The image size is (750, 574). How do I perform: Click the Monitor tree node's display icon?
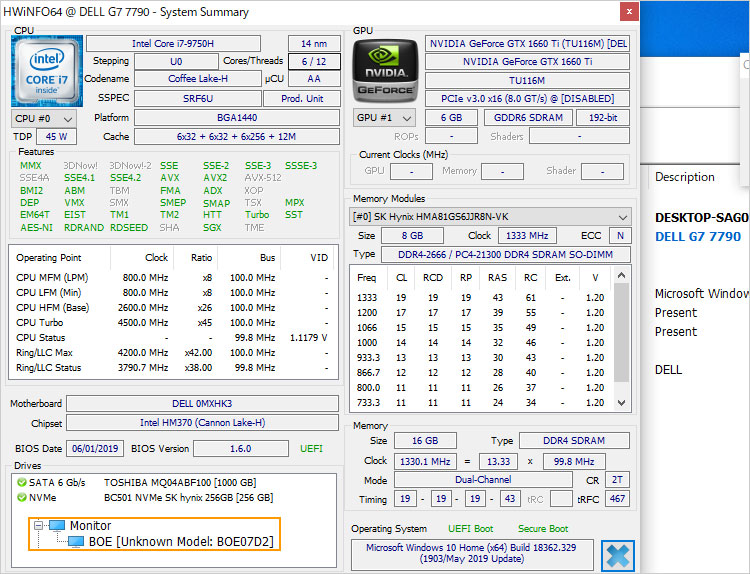click(57, 526)
